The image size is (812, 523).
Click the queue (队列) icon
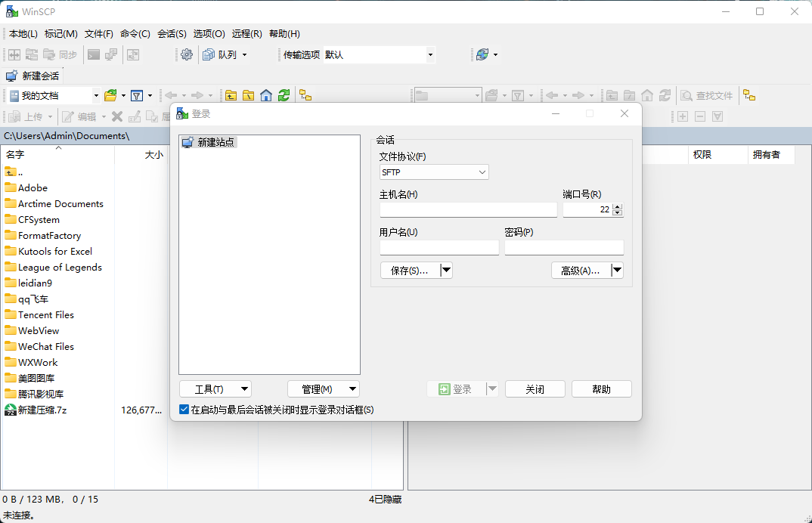[209, 54]
